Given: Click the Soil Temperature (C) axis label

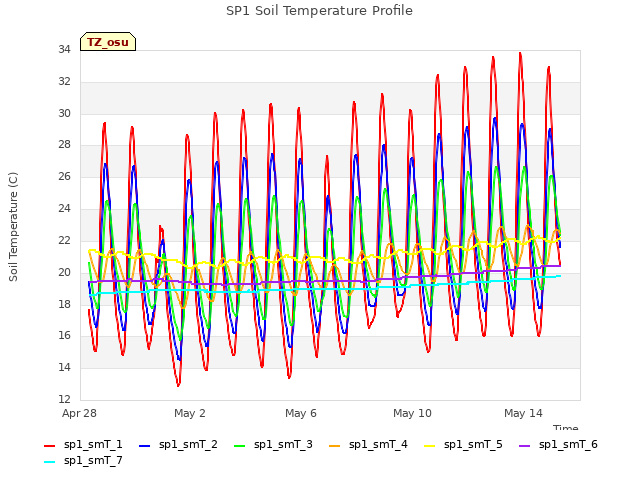Looking at the screenshot, I should pos(13,227).
